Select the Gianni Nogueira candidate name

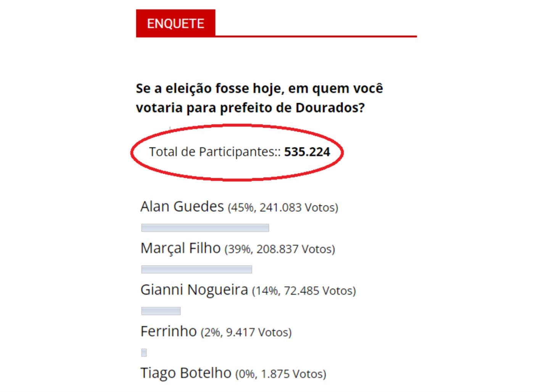coord(194,290)
